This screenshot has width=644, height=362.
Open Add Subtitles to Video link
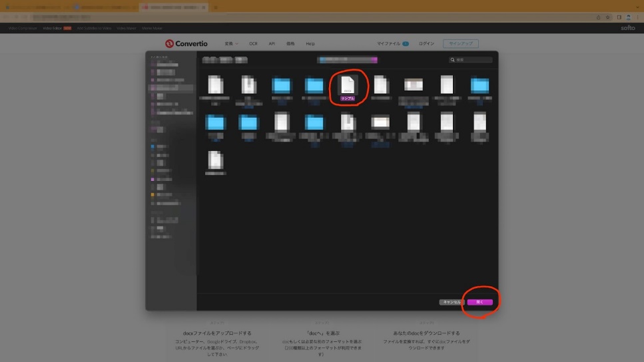click(94, 29)
